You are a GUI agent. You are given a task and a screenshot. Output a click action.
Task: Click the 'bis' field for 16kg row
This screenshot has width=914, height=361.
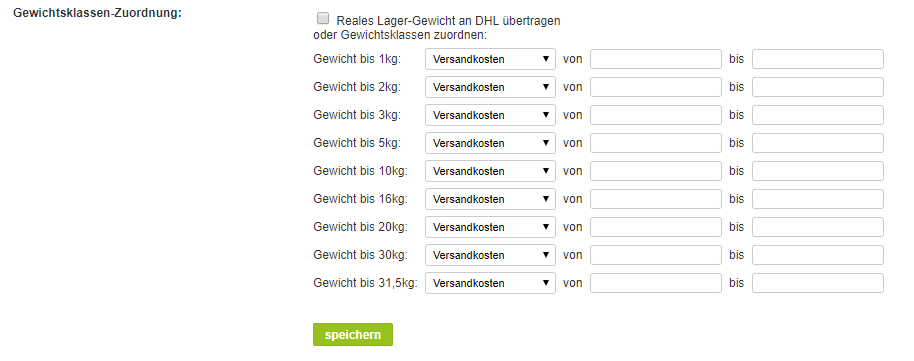click(x=818, y=199)
